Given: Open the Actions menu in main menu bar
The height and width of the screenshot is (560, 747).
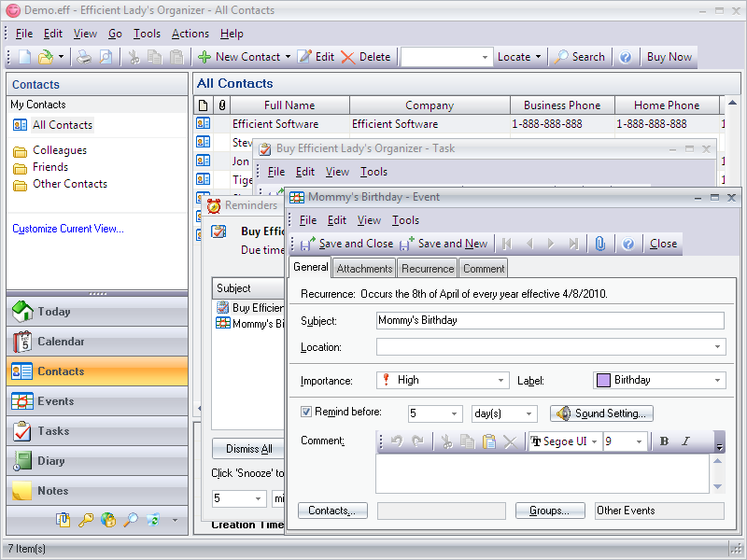Looking at the screenshot, I should coord(190,34).
